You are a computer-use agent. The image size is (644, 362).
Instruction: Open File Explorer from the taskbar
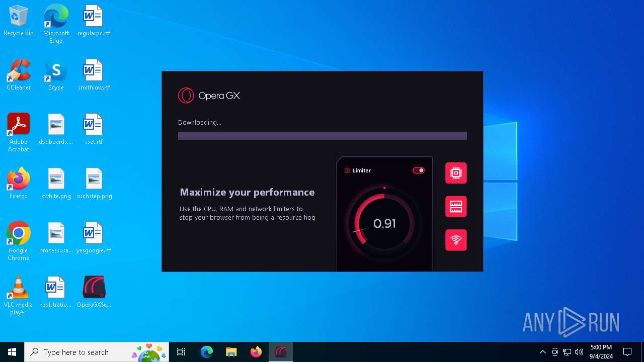[231, 352]
